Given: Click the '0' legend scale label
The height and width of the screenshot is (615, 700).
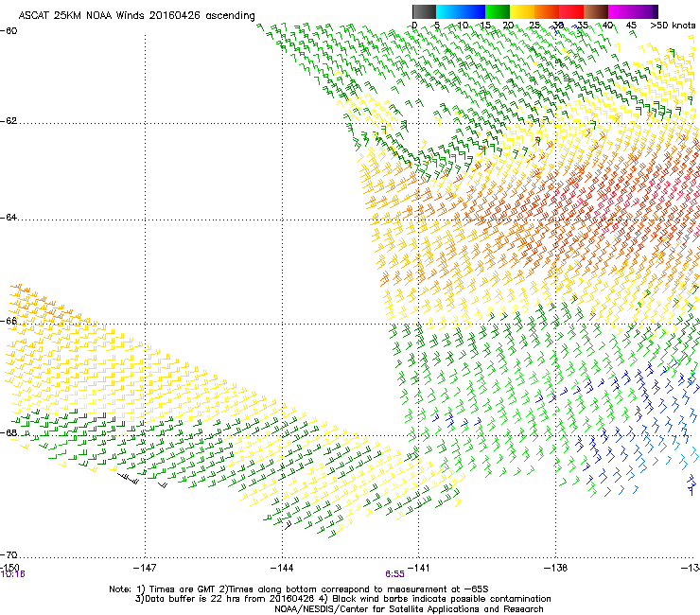Looking at the screenshot, I should [414, 26].
